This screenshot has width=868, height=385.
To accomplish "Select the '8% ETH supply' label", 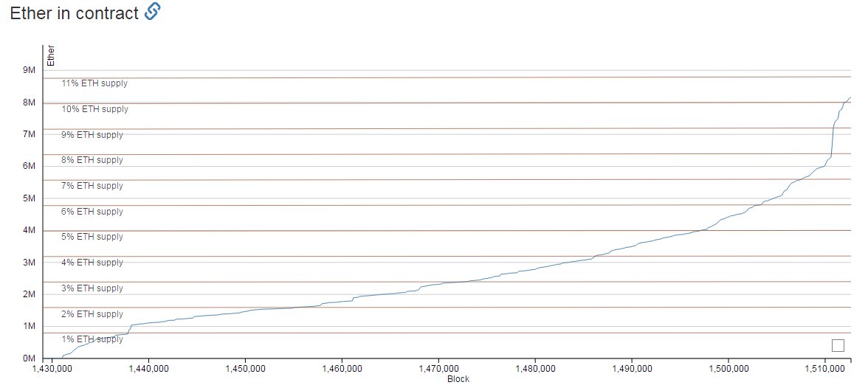I will click(x=92, y=160).
